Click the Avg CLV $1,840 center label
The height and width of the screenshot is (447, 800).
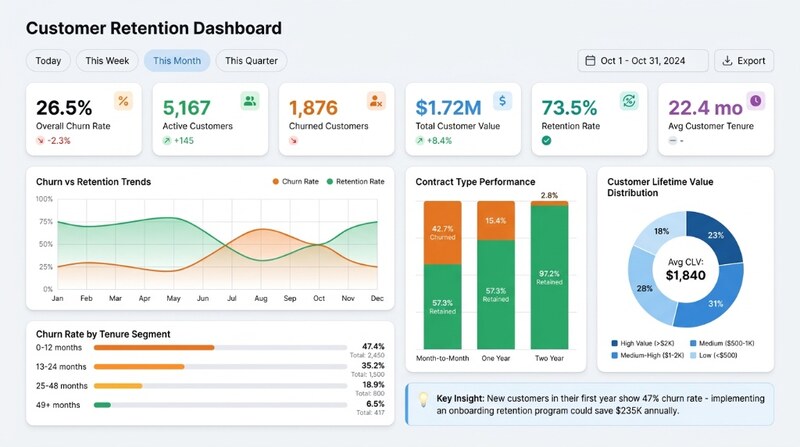point(686,269)
